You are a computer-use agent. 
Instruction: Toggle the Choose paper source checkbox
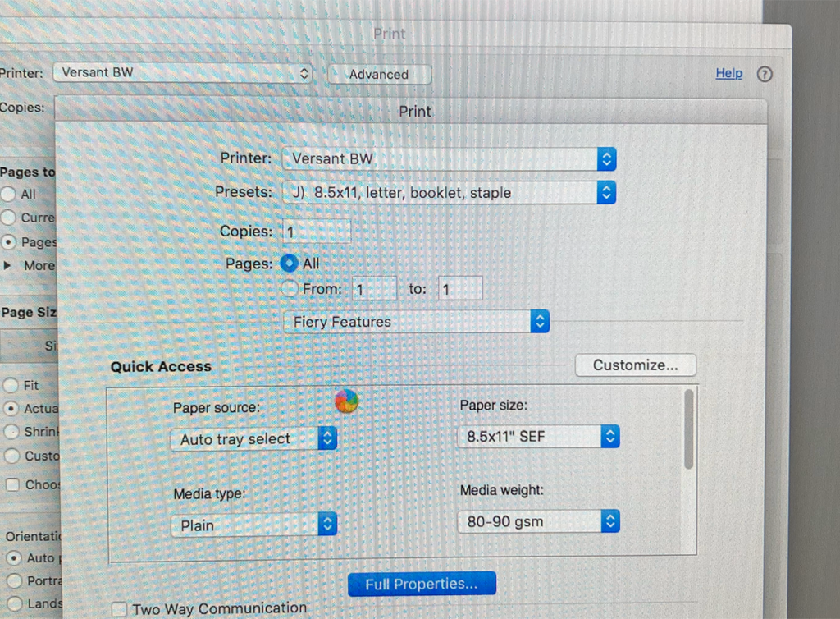(12, 484)
